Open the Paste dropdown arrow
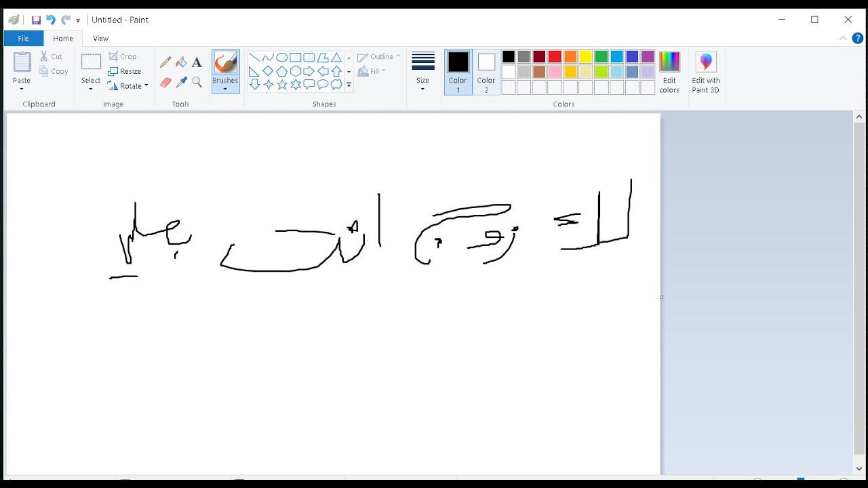Screen dimensions: 868x488 22,89
